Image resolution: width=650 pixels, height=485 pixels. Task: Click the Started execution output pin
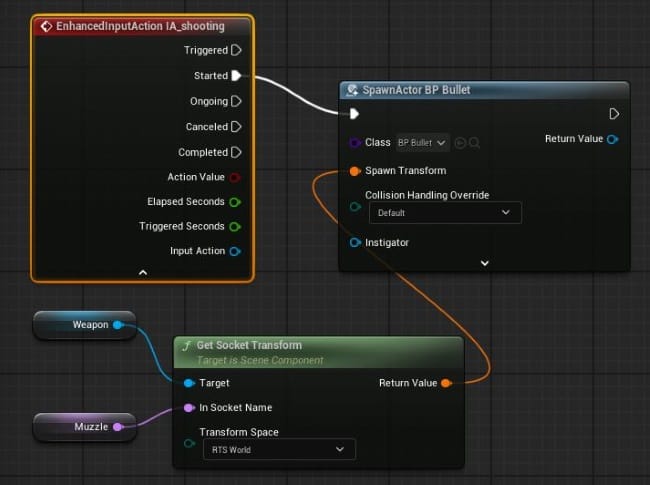point(236,75)
